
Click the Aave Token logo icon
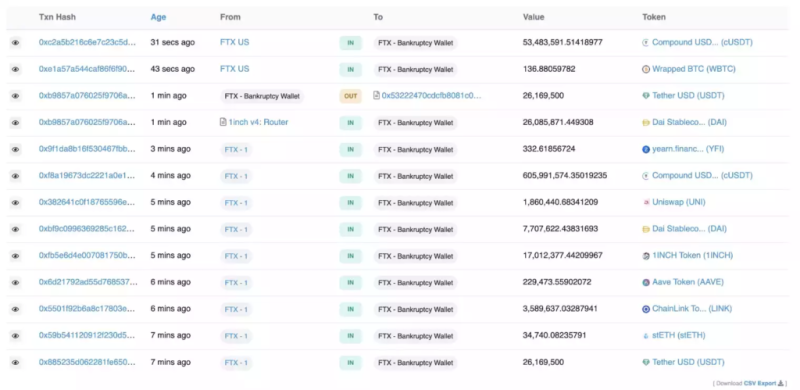tap(646, 282)
